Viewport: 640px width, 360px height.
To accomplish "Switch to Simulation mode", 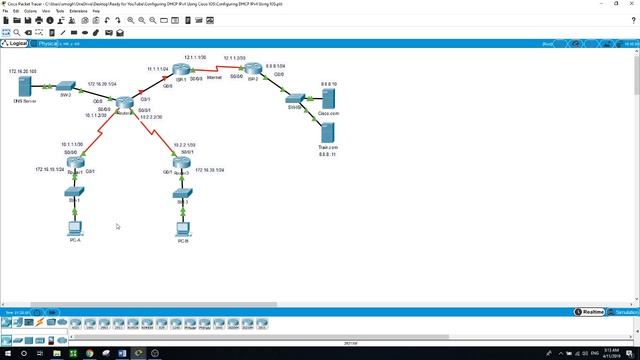I will pos(623,312).
